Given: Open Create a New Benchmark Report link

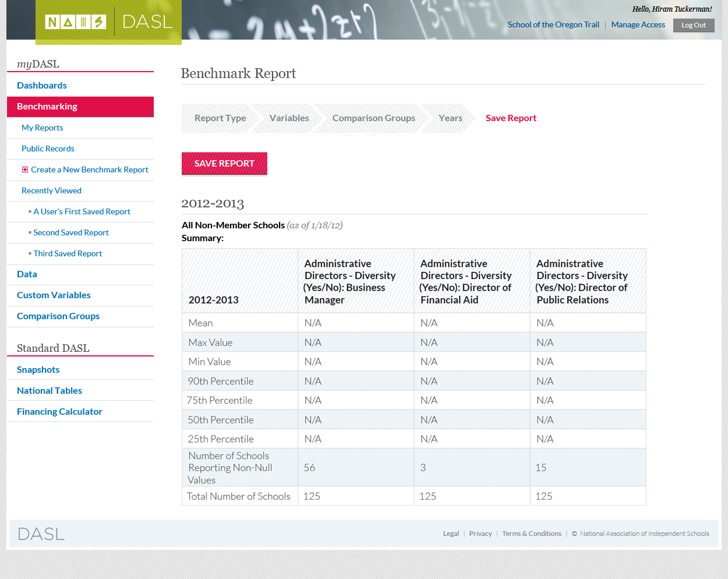Looking at the screenshot, I should (x=90, y=170).
